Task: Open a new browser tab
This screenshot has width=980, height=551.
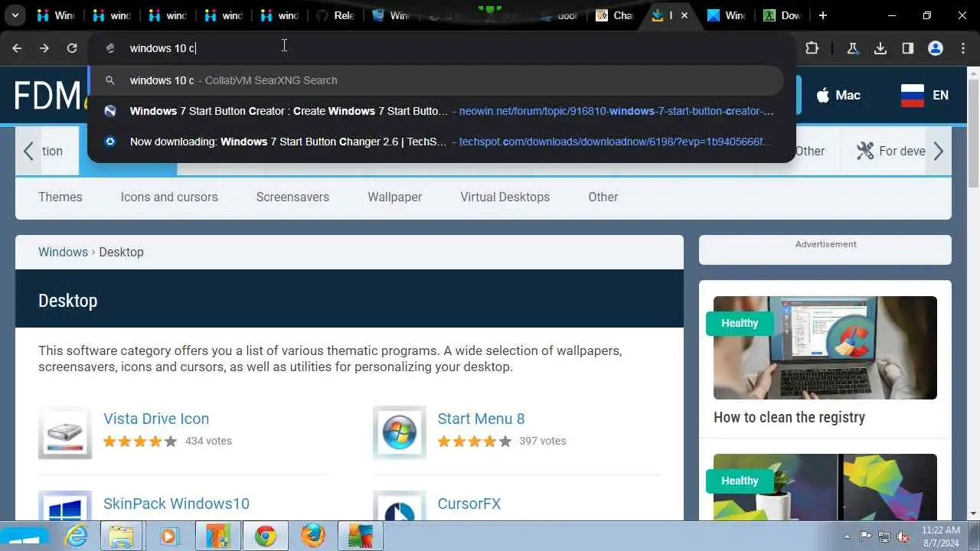Action: (823, 15)
